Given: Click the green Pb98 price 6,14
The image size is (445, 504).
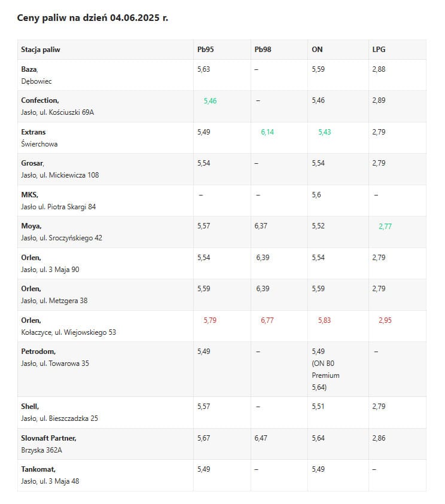Looking at the screenshot, I should tap(267, 132).
